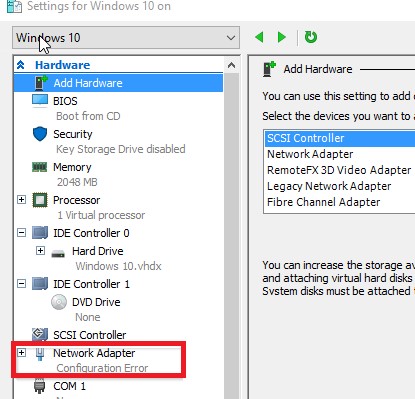Image resolution: width=415 pixels, height=399 pixels.
Task: Select the BIOS monitor icon
Action: [x=40, y=101]
